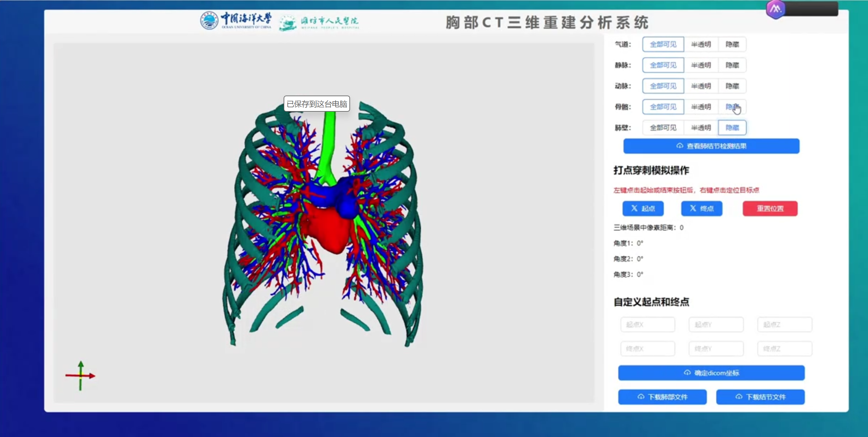This screenshot has height=437, width=868.
Task: Open lung nodule results via 查看肺结节检测结果
Action: 711,146
